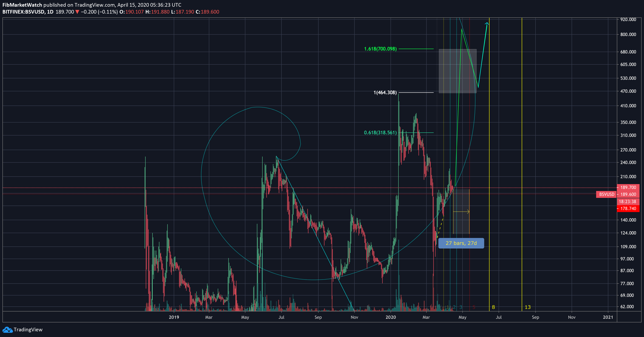Click the BSVUSD price tag label
Image resolution: width=644 pixels, height=337 pixels.
(606, 194)
